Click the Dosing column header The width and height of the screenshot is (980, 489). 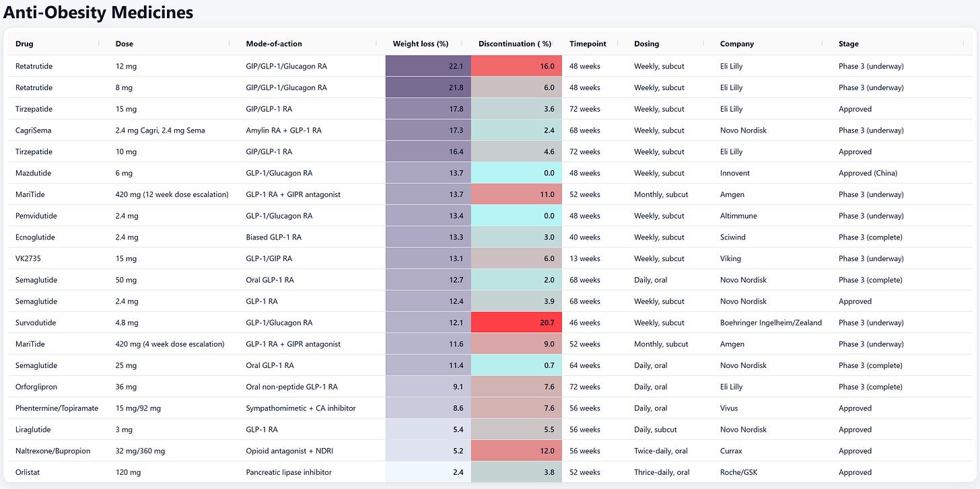[x=647, y=44]
